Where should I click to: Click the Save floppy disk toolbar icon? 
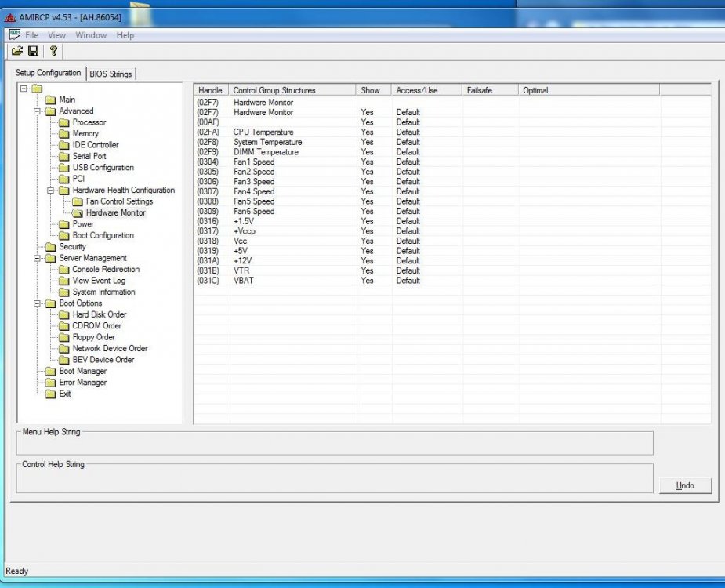[x=33, y=51]
